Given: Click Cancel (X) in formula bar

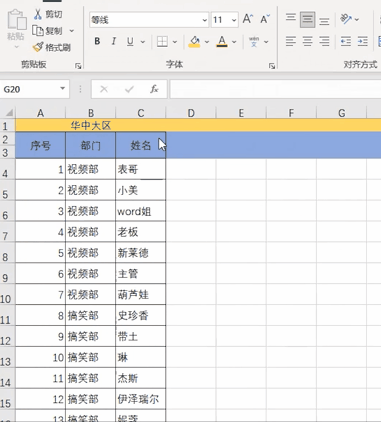Looking at the screenshot, I should coord(104,89).
